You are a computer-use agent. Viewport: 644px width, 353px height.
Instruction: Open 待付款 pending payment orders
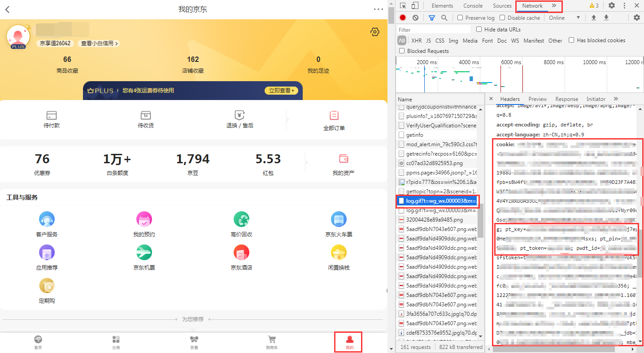click(x=52, y=119)
